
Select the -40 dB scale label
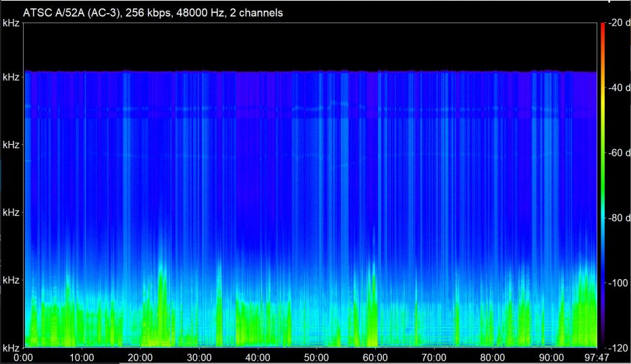click(x=619, y=88)
